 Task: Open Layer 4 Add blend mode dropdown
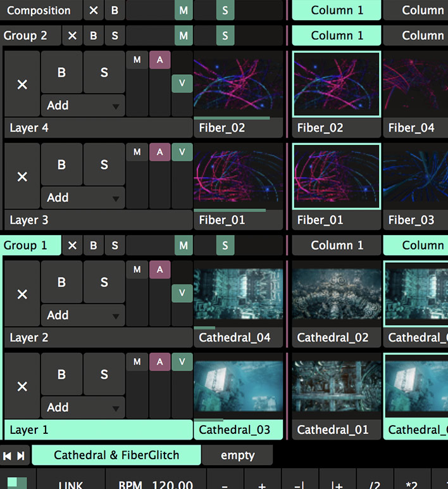coord(83,105)
